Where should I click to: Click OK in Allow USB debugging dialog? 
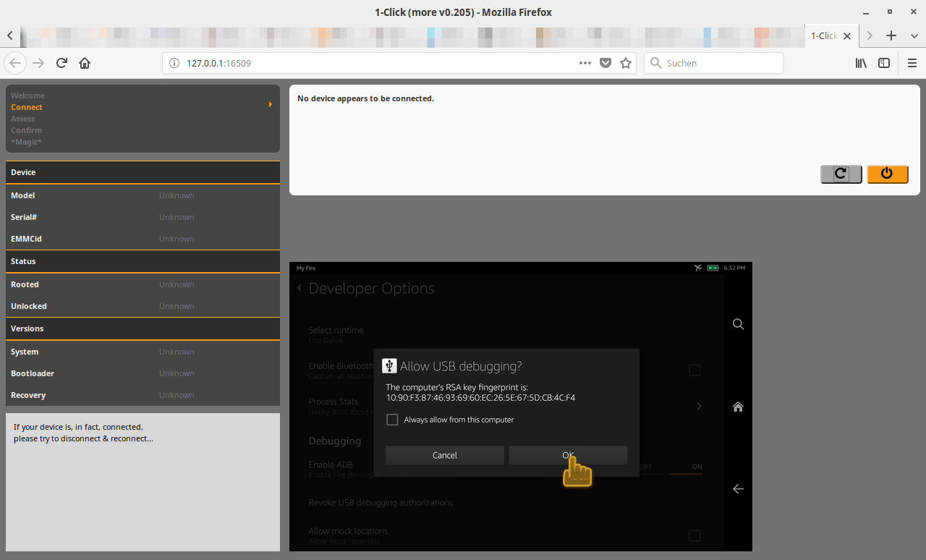568,455
